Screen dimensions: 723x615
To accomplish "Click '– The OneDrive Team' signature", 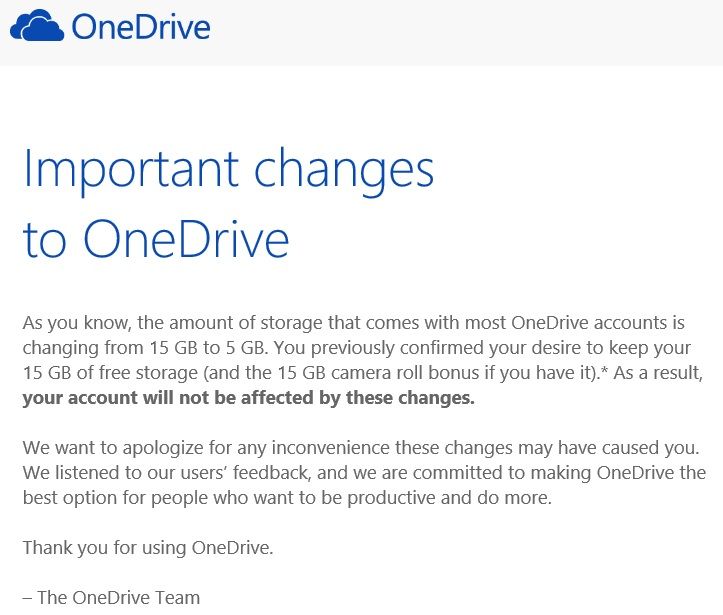I will pyautogui.click(x=111, y=597).
